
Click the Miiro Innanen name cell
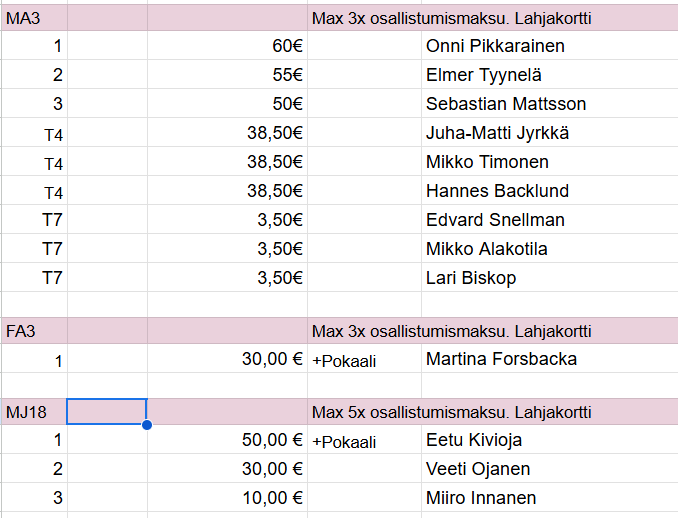point(481,498)
